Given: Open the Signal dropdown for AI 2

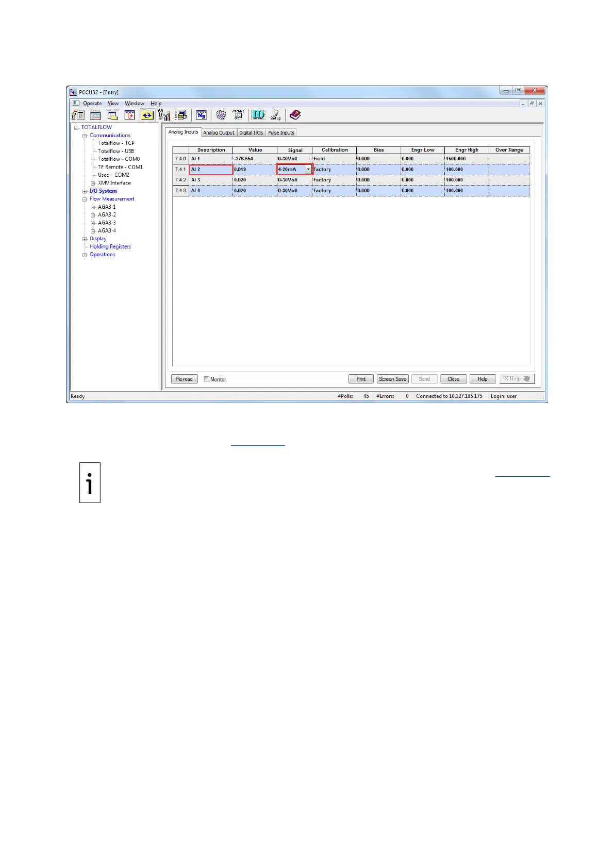Looking at the screenshot, I should pos(308,169).
